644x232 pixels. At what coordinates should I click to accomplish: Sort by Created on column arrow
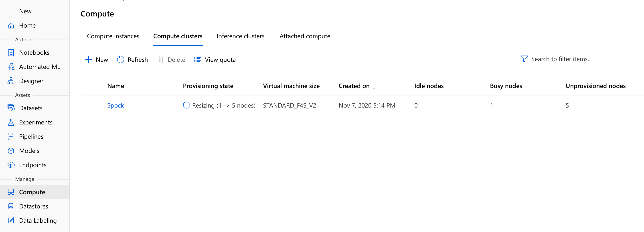click(374, 86)
